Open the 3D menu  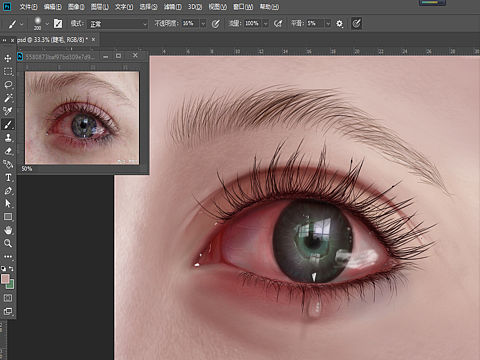point(195,7)
